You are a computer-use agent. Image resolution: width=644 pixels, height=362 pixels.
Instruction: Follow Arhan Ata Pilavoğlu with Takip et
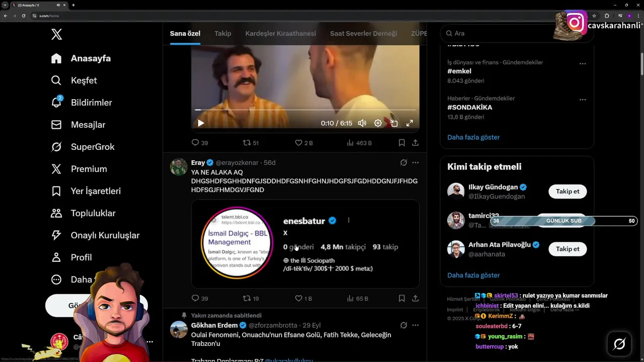pyautogui.click(x=568, y=249)
